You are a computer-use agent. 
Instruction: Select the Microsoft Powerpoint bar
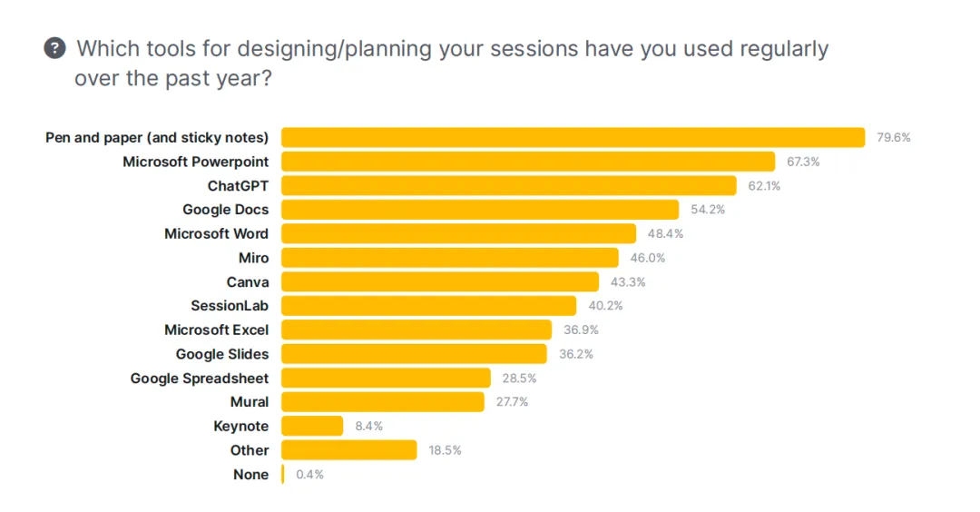click(x=528, y=162)
